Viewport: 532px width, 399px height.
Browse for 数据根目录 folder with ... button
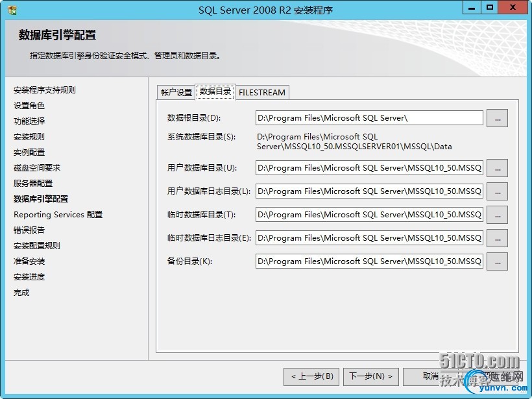tap(497, 118)
